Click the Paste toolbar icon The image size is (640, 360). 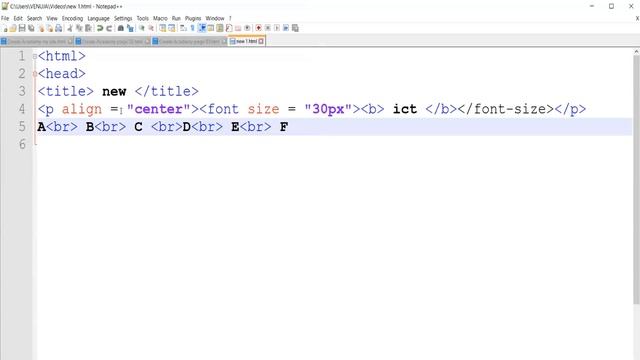click(x=88, y=28)
